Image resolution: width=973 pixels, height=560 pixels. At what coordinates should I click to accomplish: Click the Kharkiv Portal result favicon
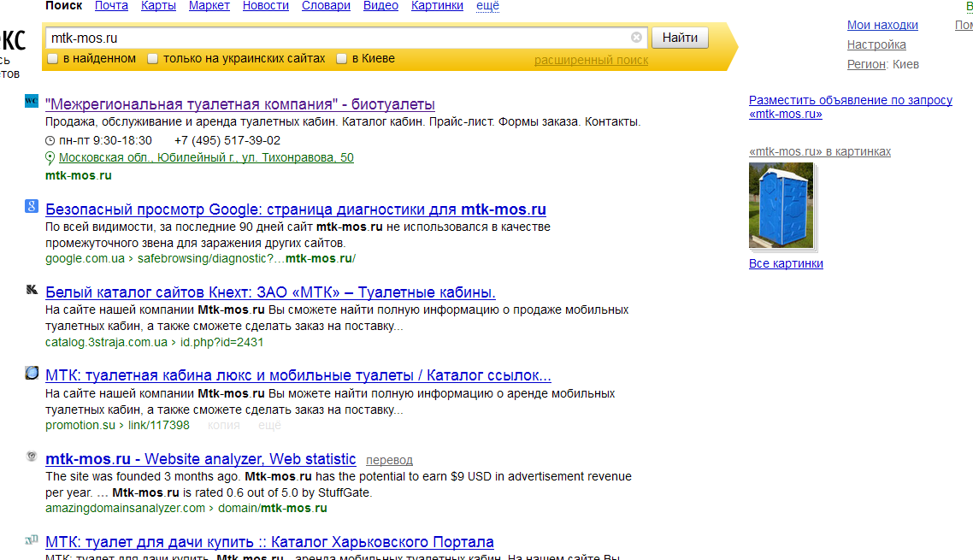32,539
